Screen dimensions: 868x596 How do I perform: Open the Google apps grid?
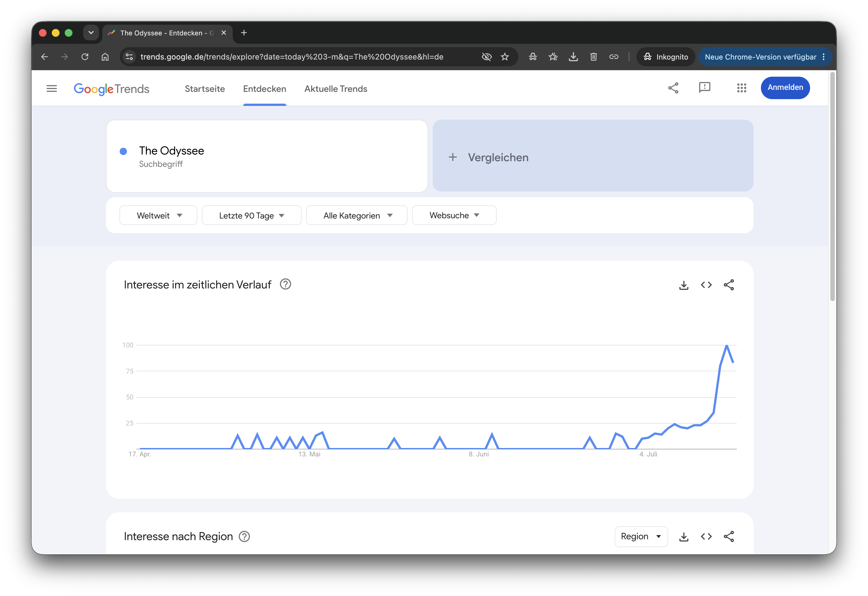tap(741, 88)
